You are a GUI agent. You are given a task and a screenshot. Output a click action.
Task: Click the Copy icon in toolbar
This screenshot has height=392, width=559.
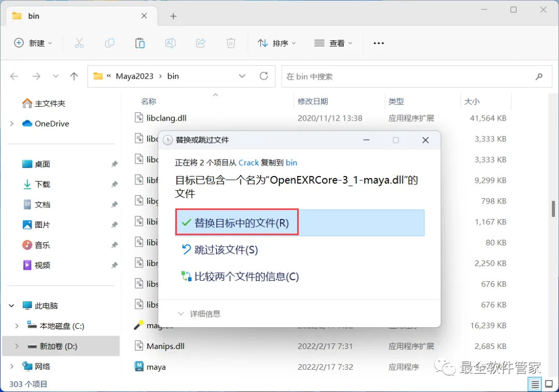point(109,43)
